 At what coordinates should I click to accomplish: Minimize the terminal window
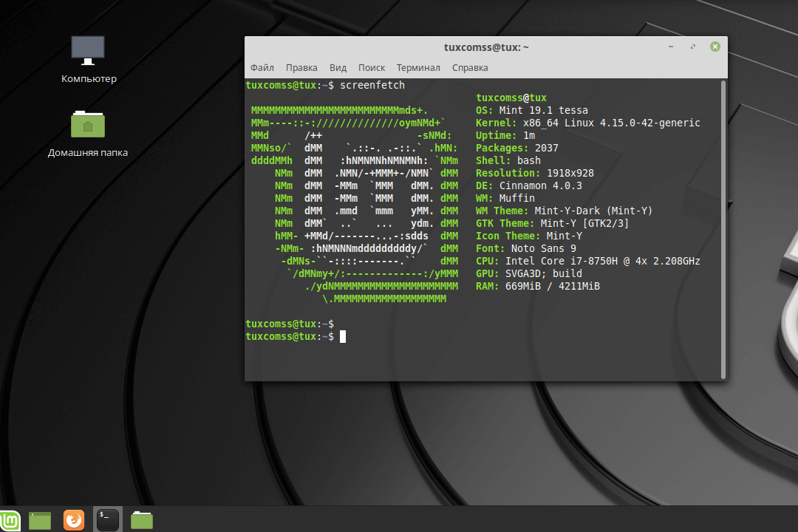pyautogui.click(x=670, y=46)
